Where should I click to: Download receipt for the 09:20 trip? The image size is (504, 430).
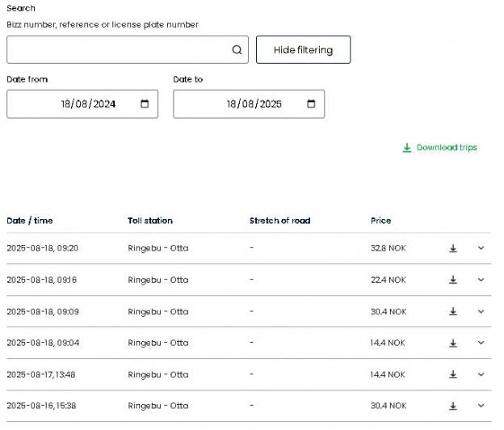point(453,248)
